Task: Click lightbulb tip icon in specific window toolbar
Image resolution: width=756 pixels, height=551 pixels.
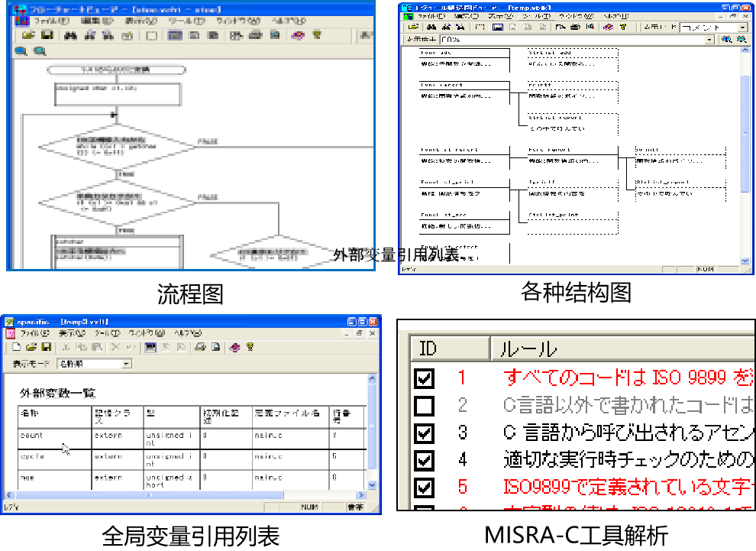Action: click(250, 346)
